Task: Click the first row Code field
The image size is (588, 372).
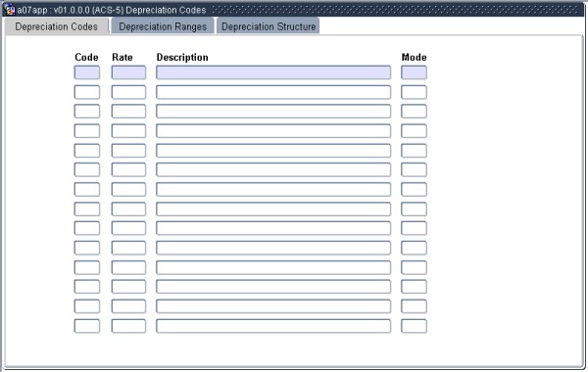Action: (x=87, y=72)
